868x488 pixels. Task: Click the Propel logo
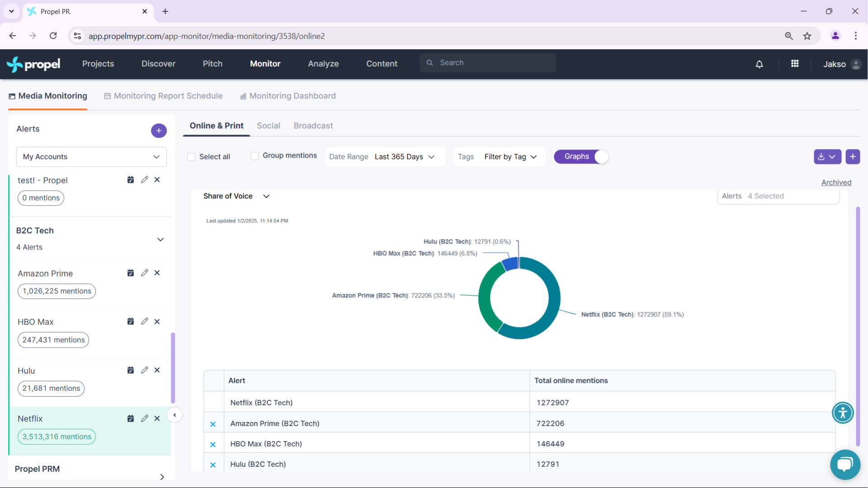(33, 64)
